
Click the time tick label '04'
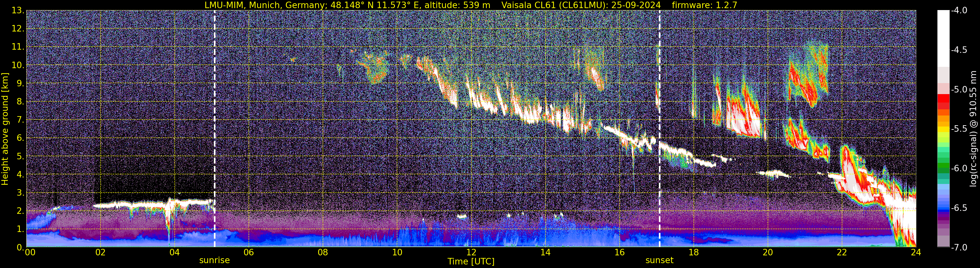(x=174, y=252)
